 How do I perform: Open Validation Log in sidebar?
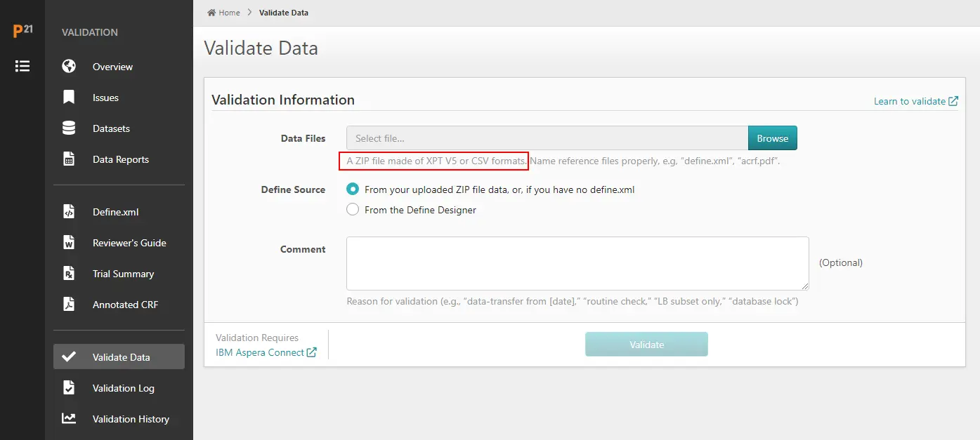click(123, 388)
